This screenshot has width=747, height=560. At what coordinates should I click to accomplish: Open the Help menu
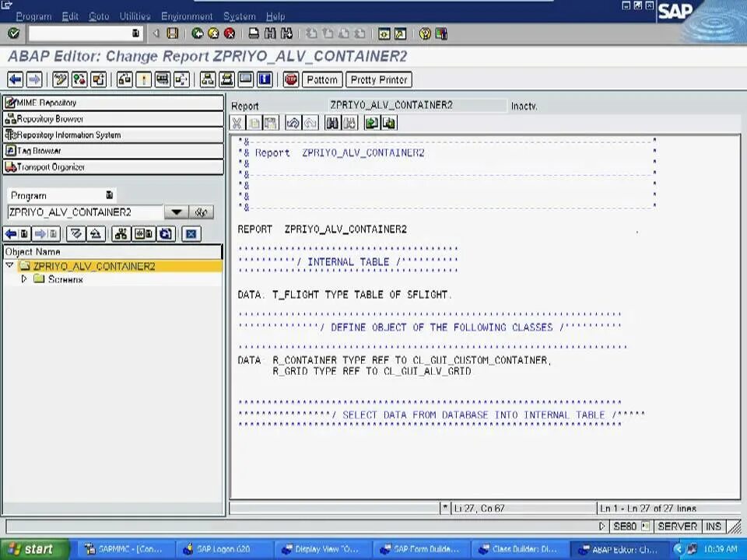(275, 16)
